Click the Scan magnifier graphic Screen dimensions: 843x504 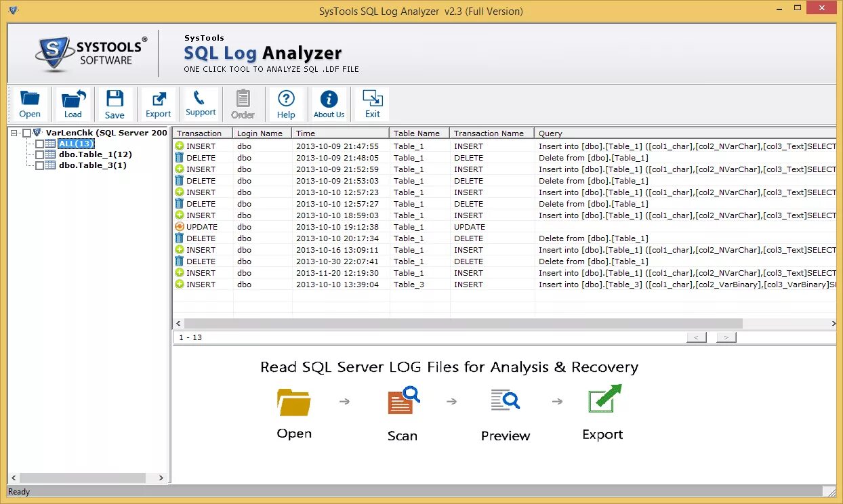[403, 400]
